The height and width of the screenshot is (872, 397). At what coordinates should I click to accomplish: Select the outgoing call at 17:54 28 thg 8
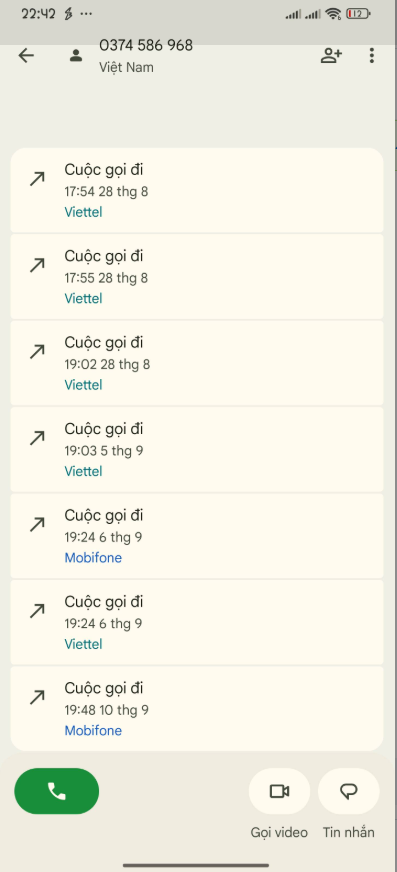coord(197,190)
